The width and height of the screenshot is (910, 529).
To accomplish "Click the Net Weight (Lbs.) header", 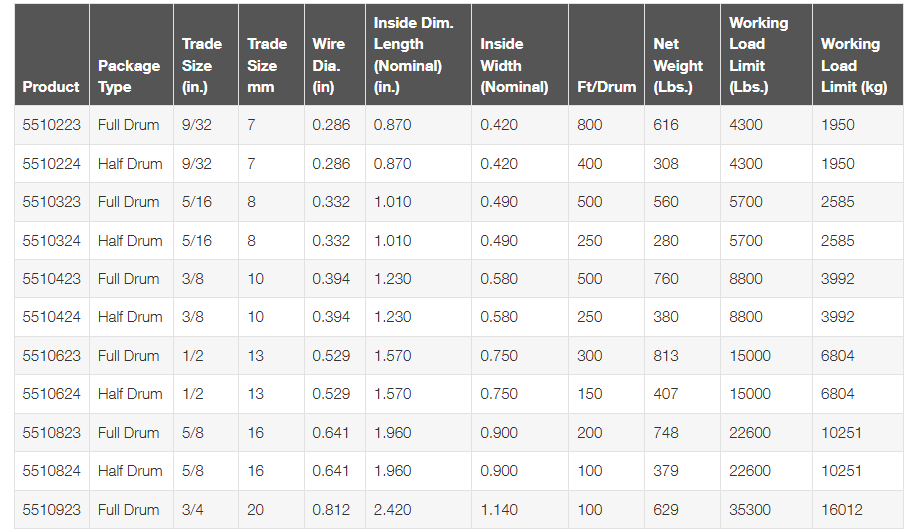I will (678, 65).
